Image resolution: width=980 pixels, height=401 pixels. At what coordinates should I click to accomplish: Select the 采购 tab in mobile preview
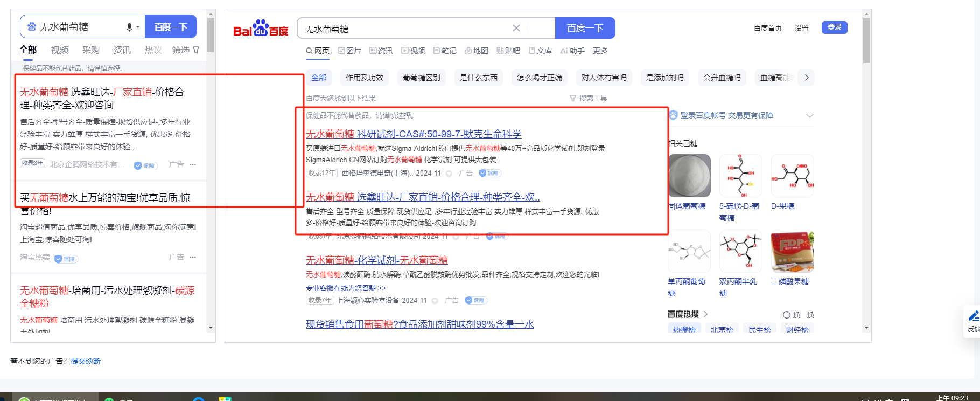pos(90,50)
